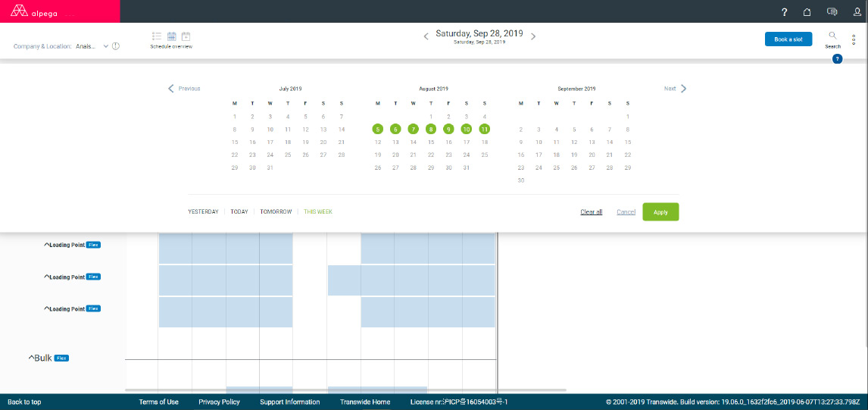Click the Clear all link
Image resolution: width=868 pixels, height=410 pixels.
point(592,211)
